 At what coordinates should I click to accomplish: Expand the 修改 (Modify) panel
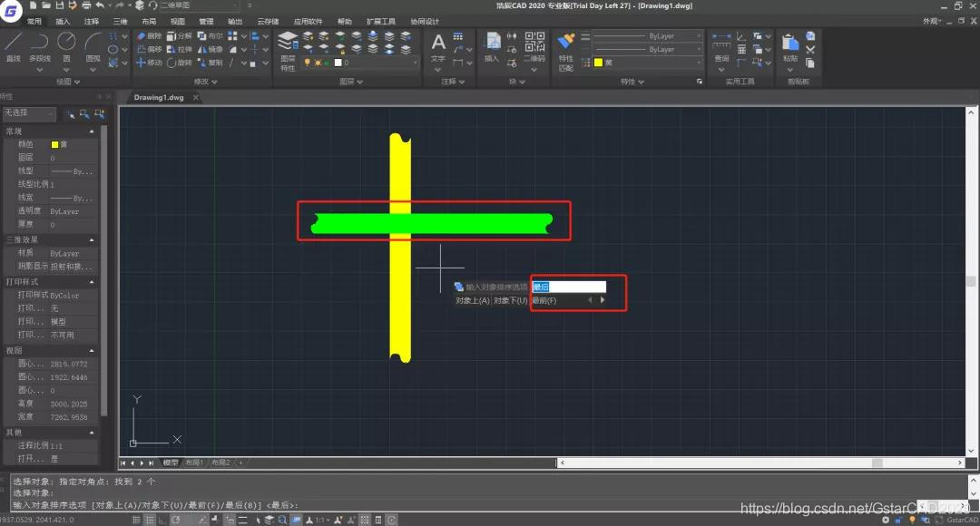[205, 82]
